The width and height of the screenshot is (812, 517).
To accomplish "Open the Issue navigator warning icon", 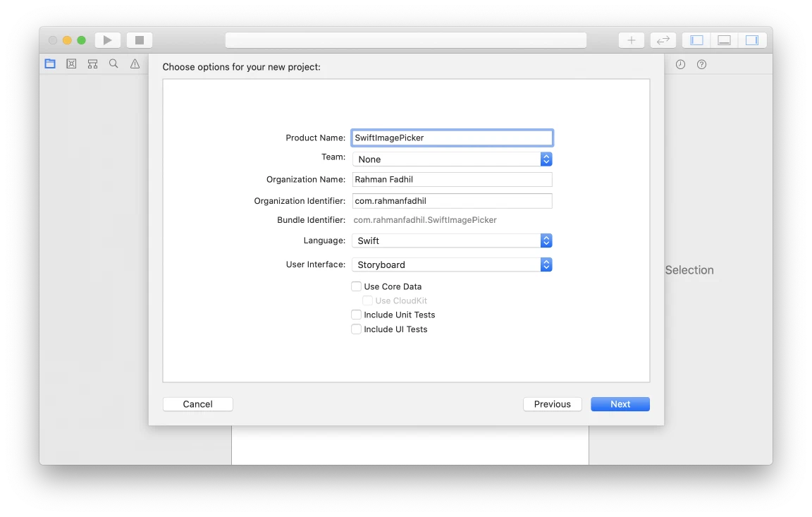I will pos(135,63).
